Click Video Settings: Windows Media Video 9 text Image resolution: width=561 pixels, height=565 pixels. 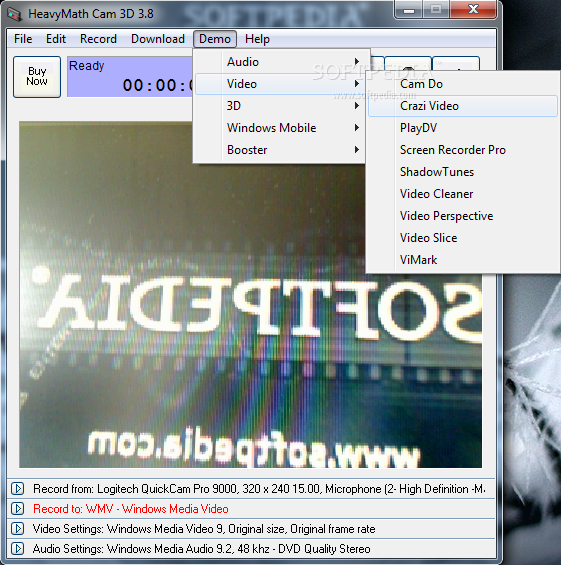[204, 529]
